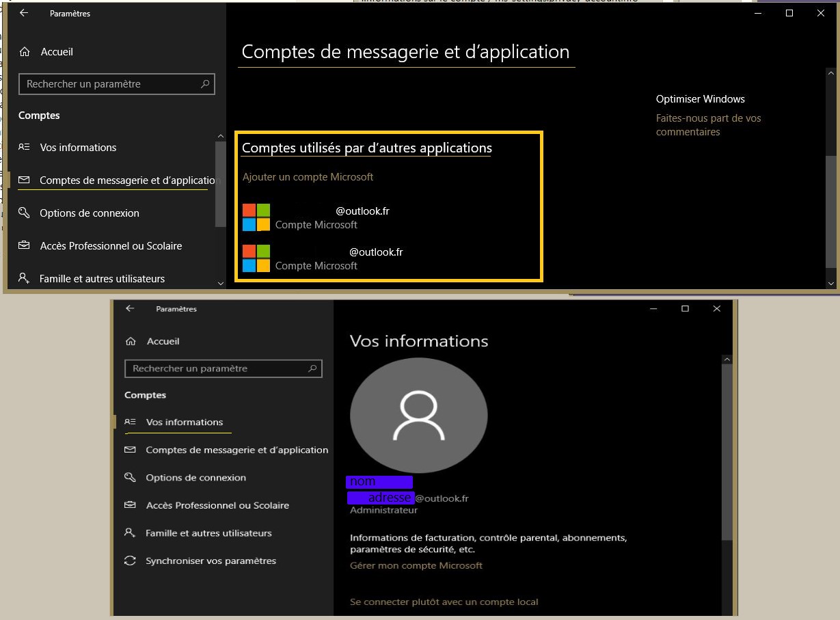Click the Informations de facturation, contrôle parental description text
Image resolution: width=840 pixels, height=620 pixels.
point(488,543)
